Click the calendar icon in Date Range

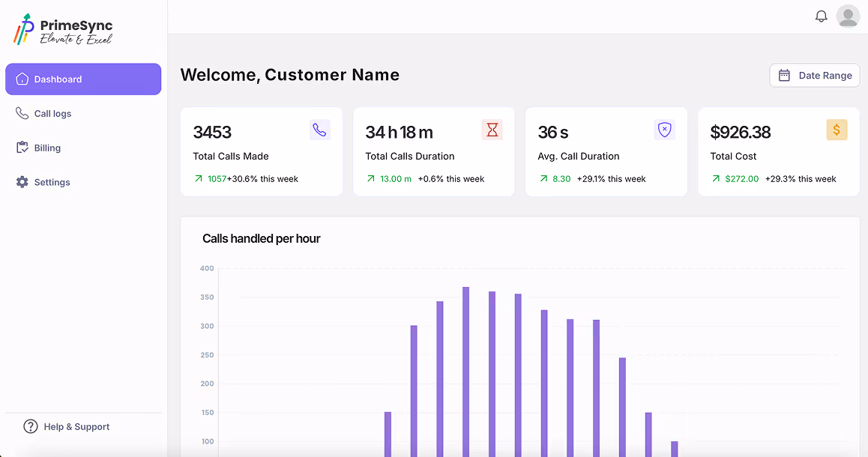(784, 75)
